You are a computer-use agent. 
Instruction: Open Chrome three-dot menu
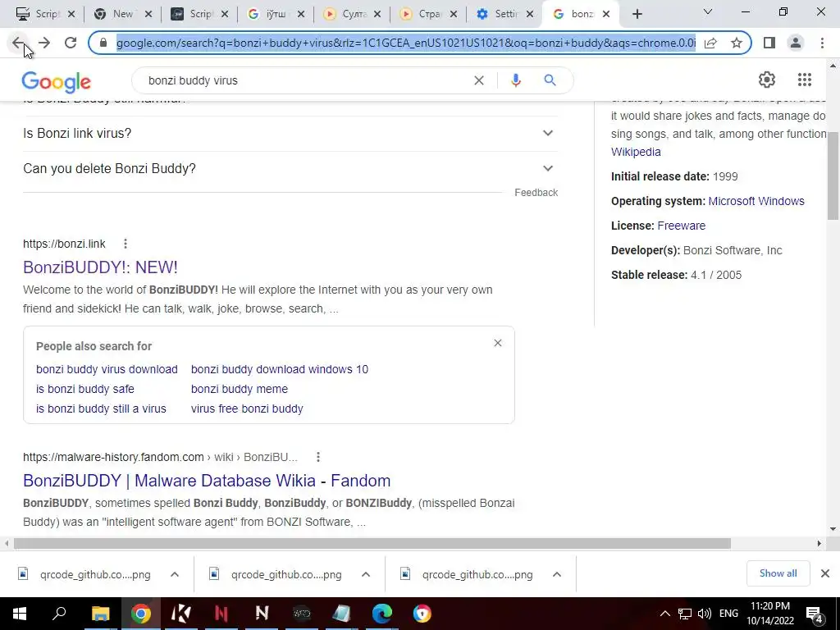(822, 43)
